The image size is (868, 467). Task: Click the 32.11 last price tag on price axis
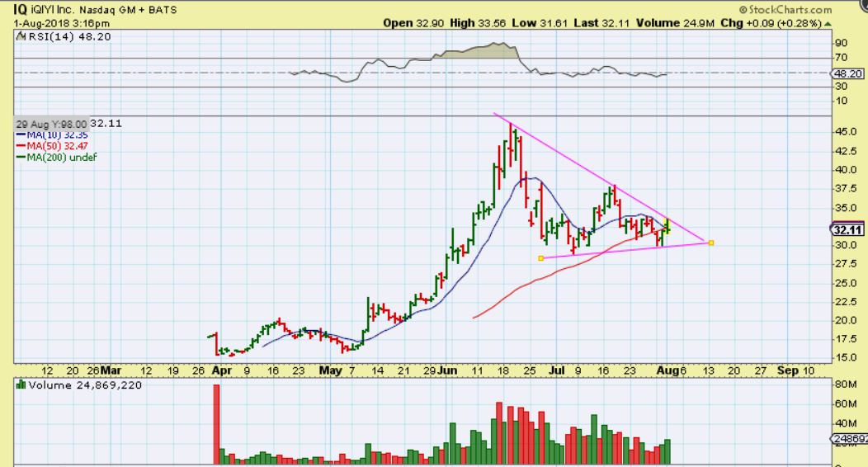pyautogui.click(x=847, y=230)
